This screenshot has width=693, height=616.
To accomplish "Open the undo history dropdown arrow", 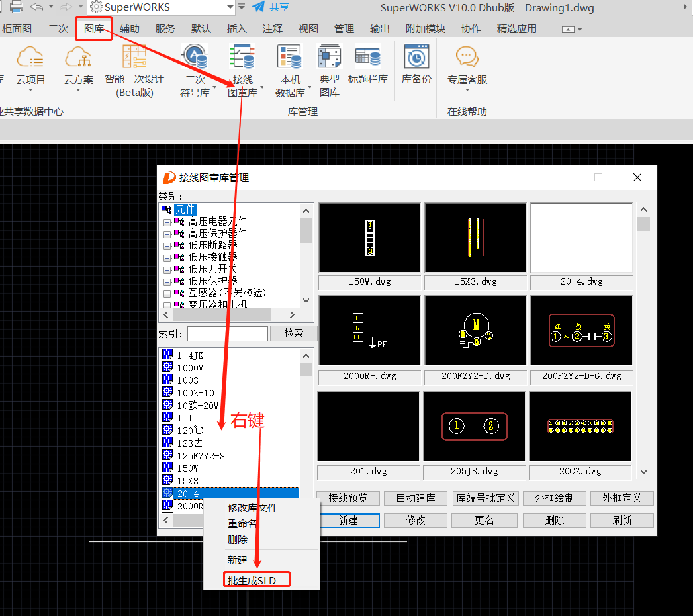I will [51, 7].
